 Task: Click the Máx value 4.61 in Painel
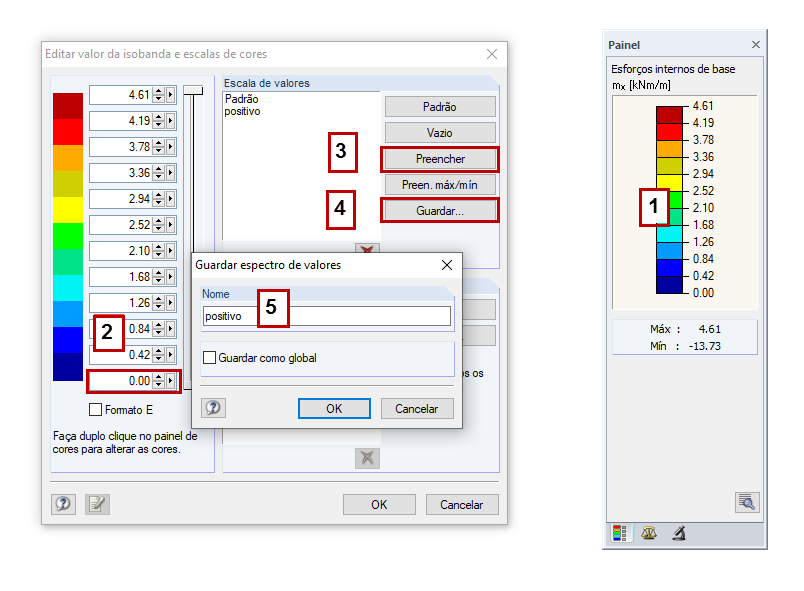[x=710, y=329]
